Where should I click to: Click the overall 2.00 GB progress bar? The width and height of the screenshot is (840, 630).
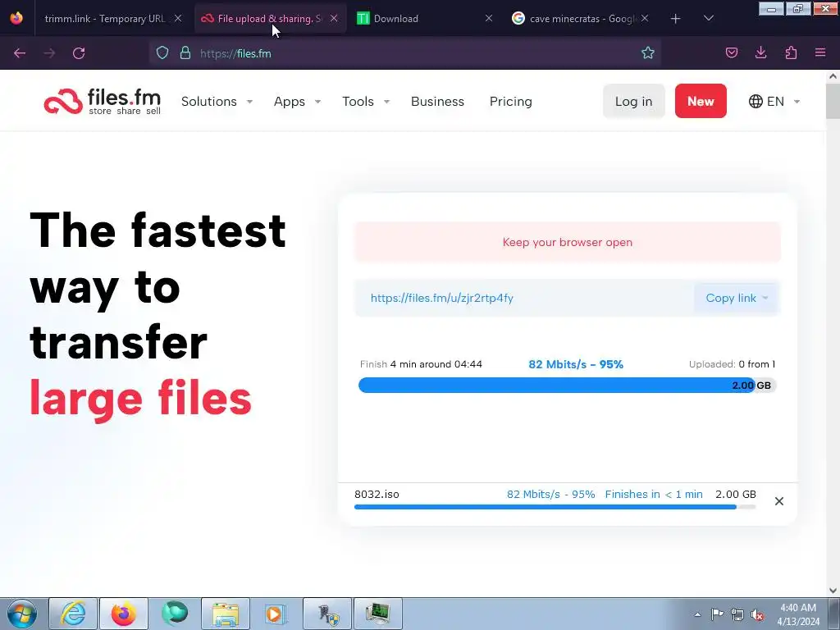[x=568, y=386]
